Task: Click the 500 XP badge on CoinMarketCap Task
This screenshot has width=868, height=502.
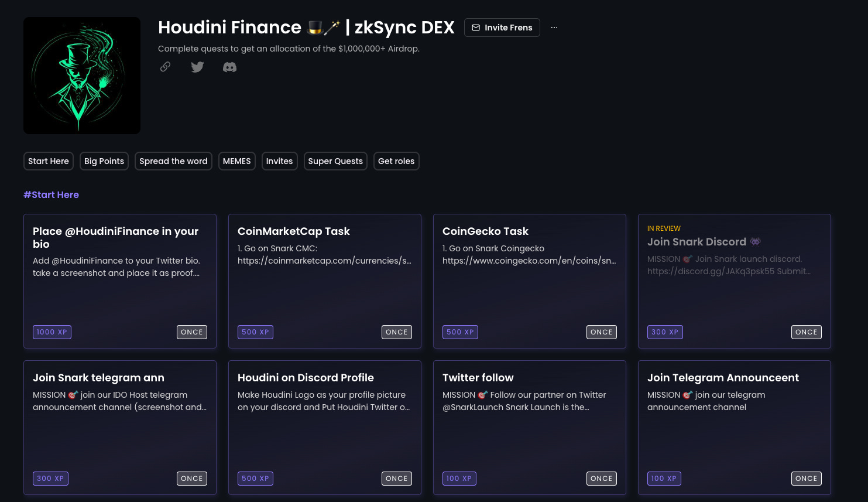Action: pos(255,332)
